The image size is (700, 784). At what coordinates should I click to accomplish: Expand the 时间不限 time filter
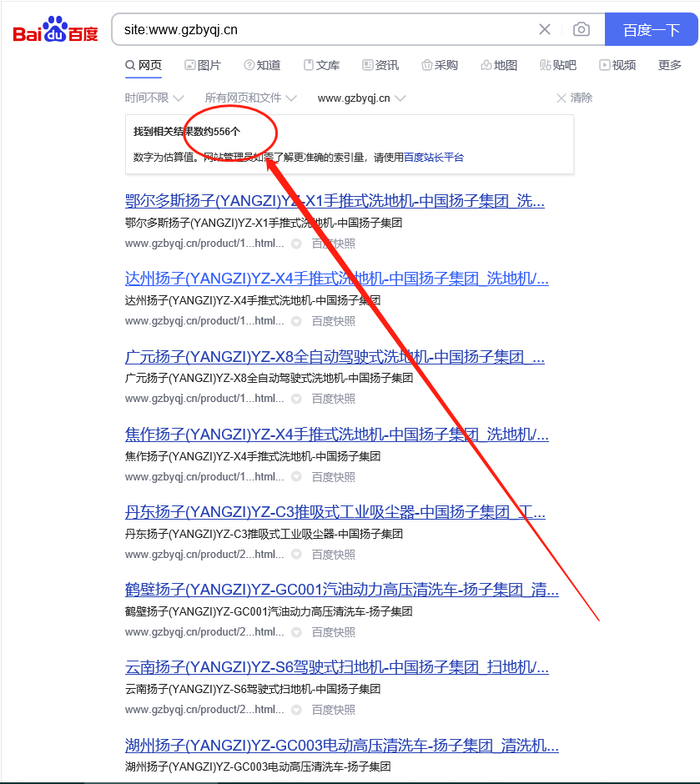coord(154,98)
